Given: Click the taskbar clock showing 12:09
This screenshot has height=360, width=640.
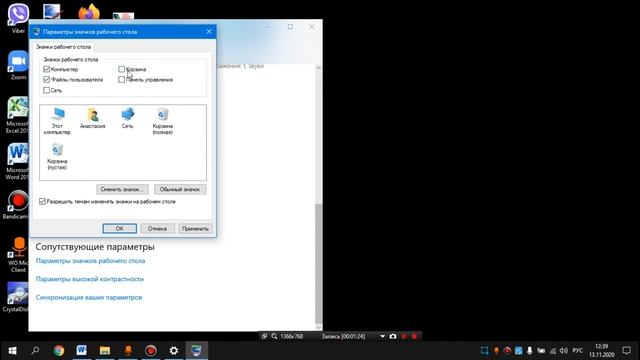Looking at the screenshot, I should 602,351.
